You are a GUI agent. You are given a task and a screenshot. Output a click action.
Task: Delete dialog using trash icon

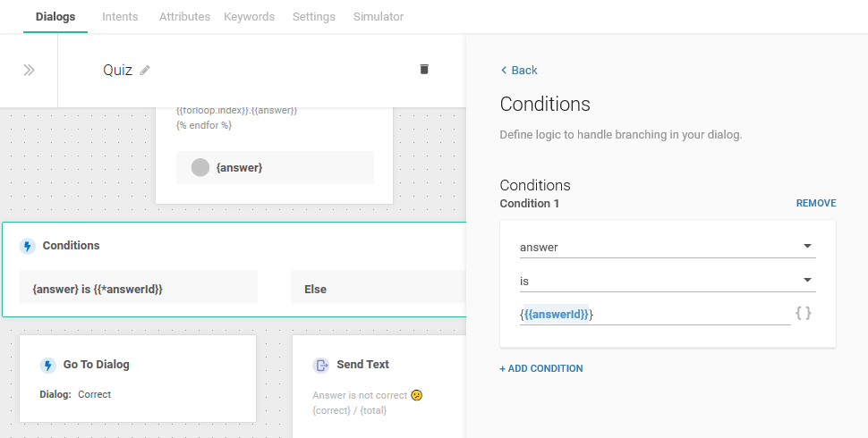tap(424, 69)
